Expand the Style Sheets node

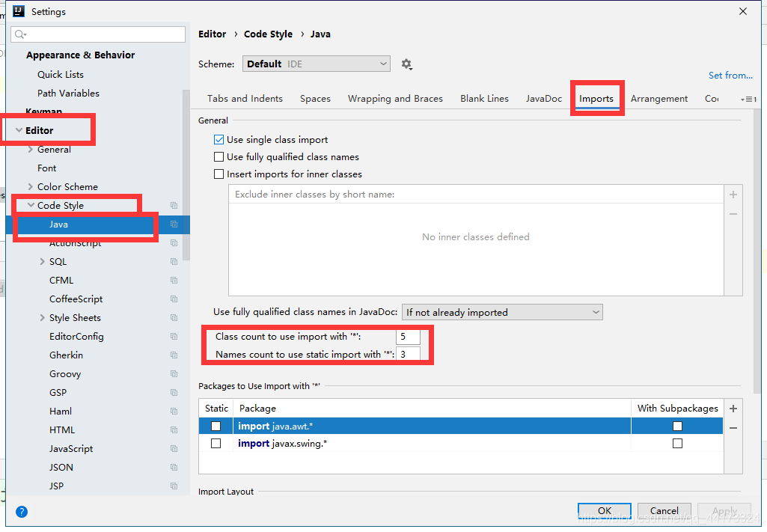pos(42,318)
